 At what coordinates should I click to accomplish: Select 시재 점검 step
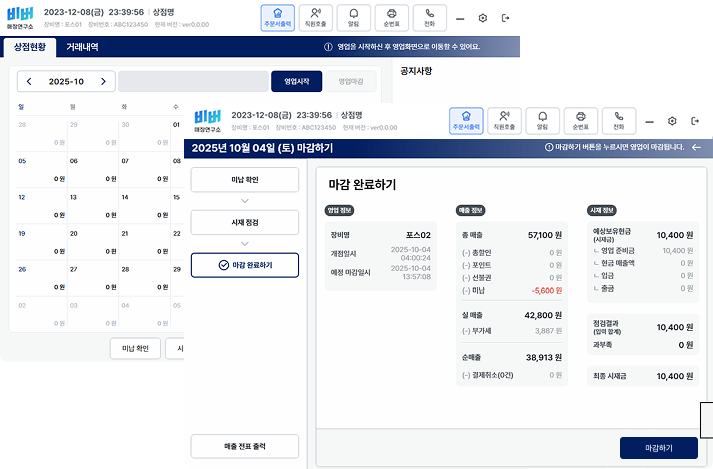[x=245, y=222]
